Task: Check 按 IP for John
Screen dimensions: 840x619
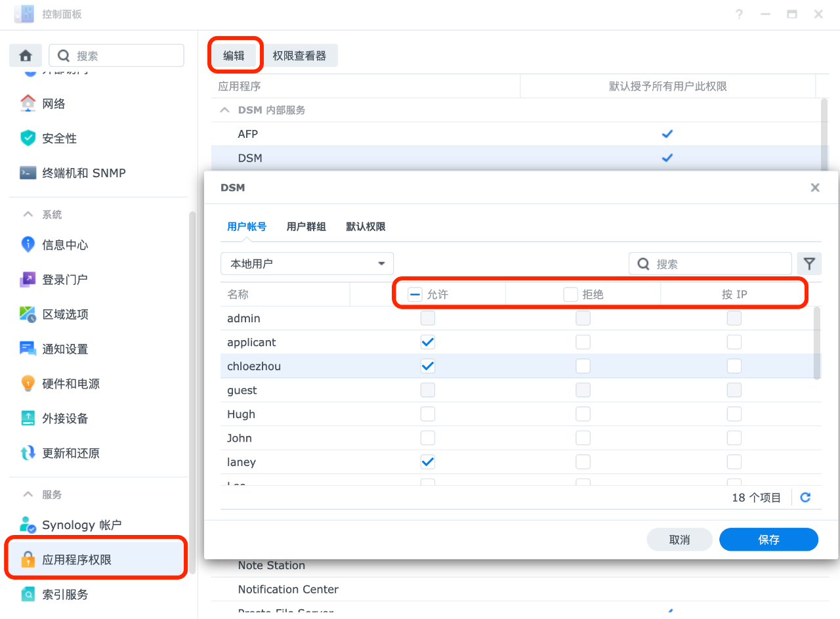Action: point(734,438)
